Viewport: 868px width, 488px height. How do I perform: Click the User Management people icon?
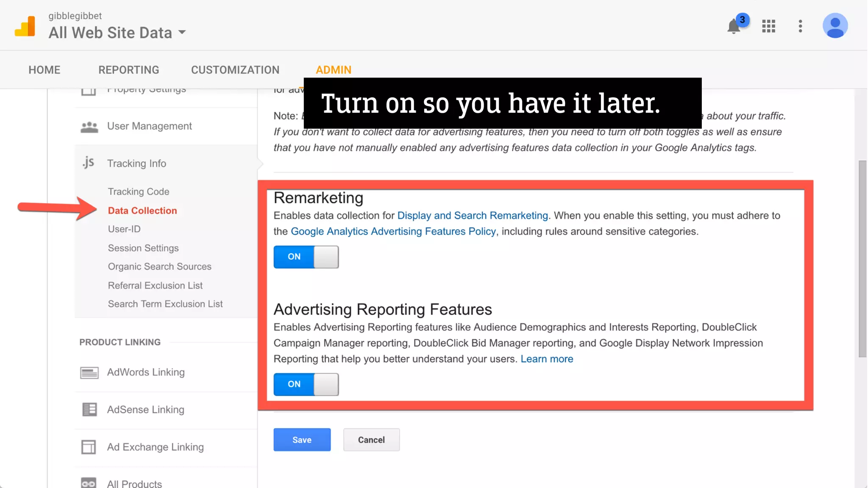click(x=89, y=127)
